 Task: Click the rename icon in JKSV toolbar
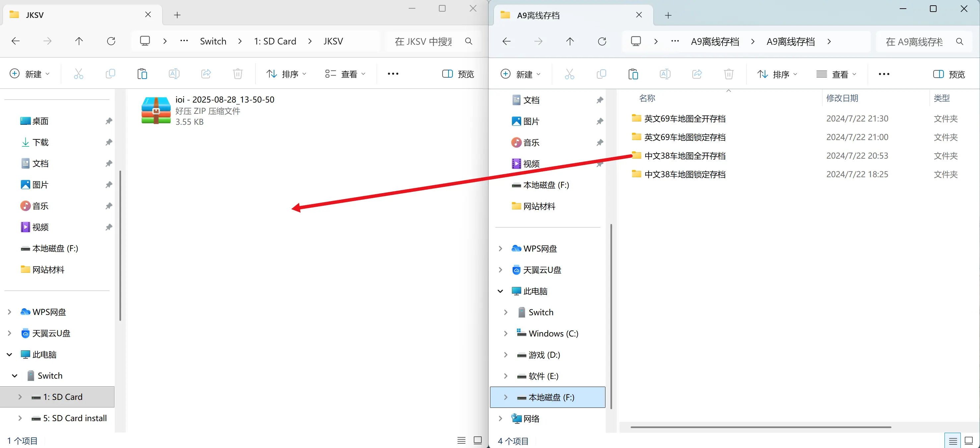(174, 74)
